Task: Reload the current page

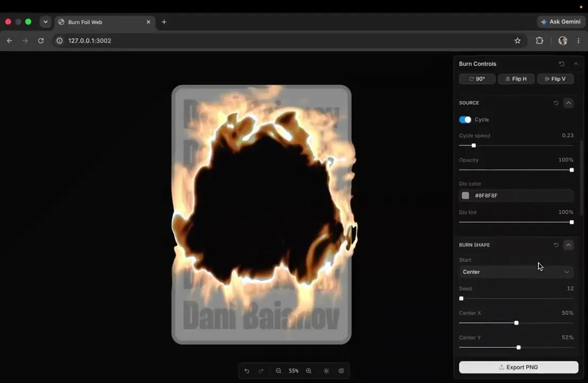Action: tap(41, 40)
